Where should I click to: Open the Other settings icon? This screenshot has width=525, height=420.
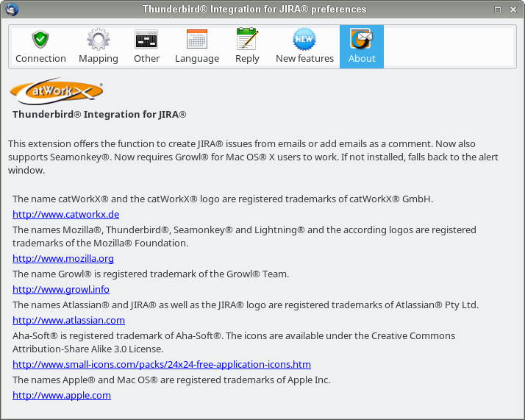coord(146,39)
